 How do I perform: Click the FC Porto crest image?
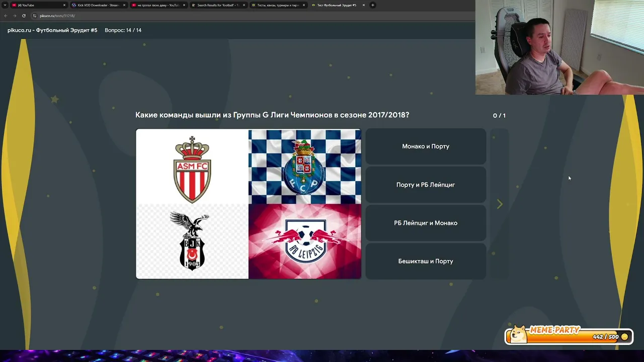pyautogui.click(x=304, y=167)
